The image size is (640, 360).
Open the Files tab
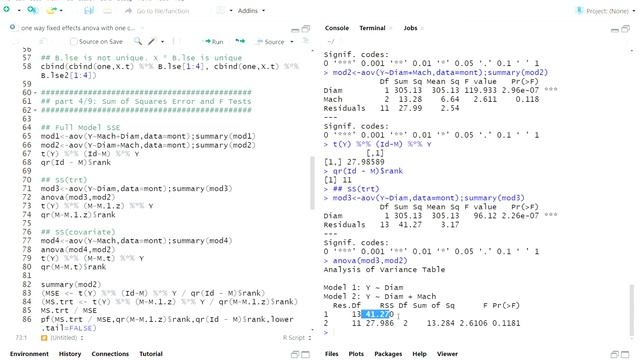[x=331, y=354]
